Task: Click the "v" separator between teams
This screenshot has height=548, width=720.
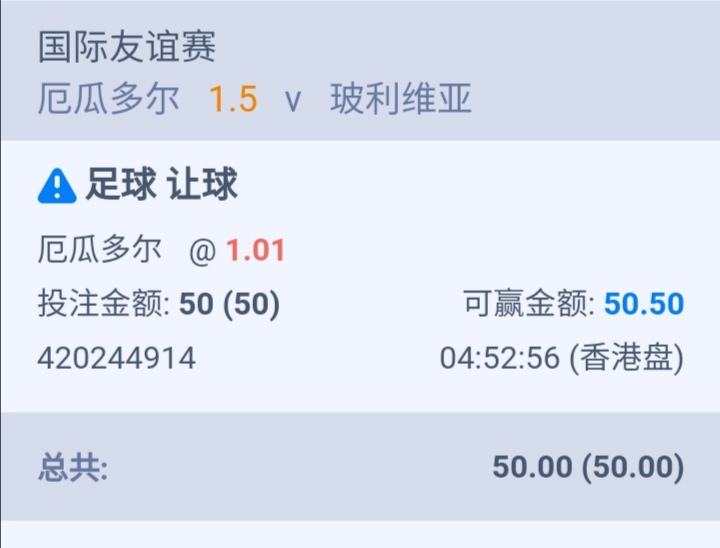Action: pos(293,101)
